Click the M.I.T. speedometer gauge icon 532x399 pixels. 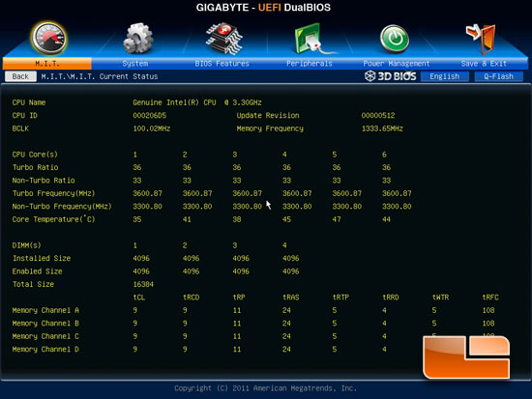point(48,39)
